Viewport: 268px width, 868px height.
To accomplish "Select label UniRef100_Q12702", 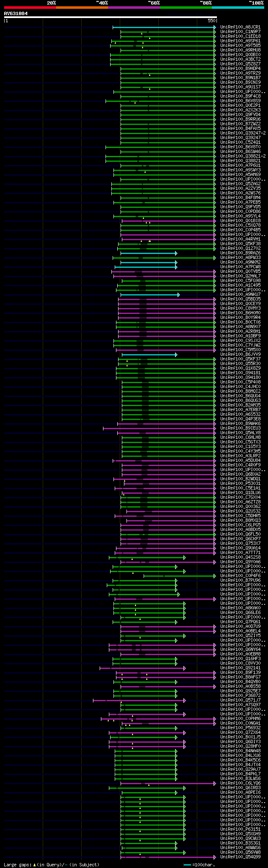I will click(240, 249).
